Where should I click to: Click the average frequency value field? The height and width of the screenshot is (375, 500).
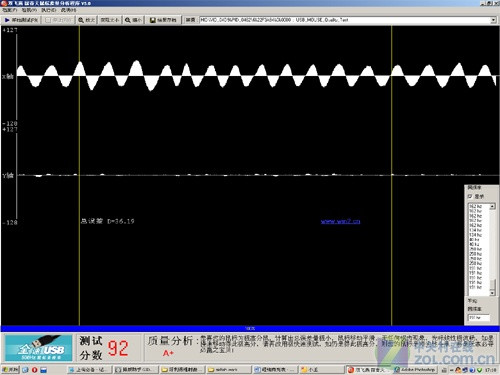pyautogui.click(x=479, y=318)
